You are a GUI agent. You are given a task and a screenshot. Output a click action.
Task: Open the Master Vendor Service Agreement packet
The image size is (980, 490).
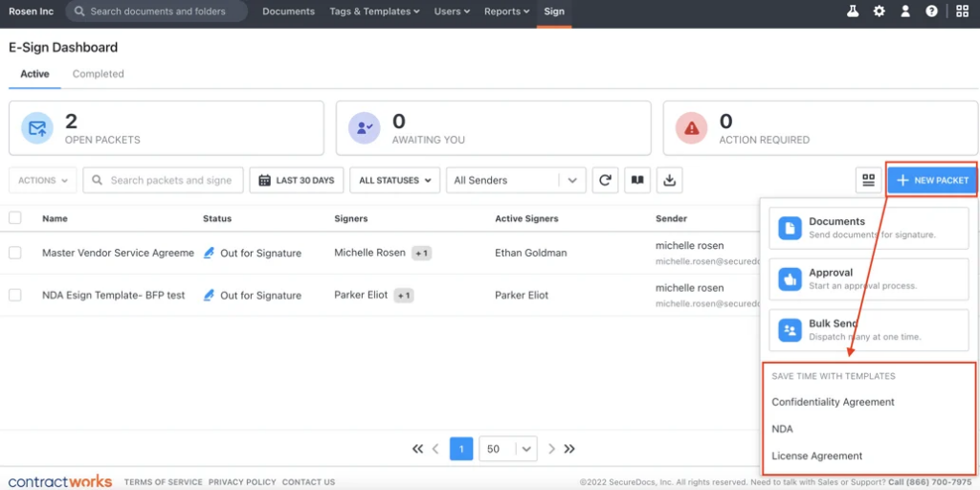coord(118,253)
